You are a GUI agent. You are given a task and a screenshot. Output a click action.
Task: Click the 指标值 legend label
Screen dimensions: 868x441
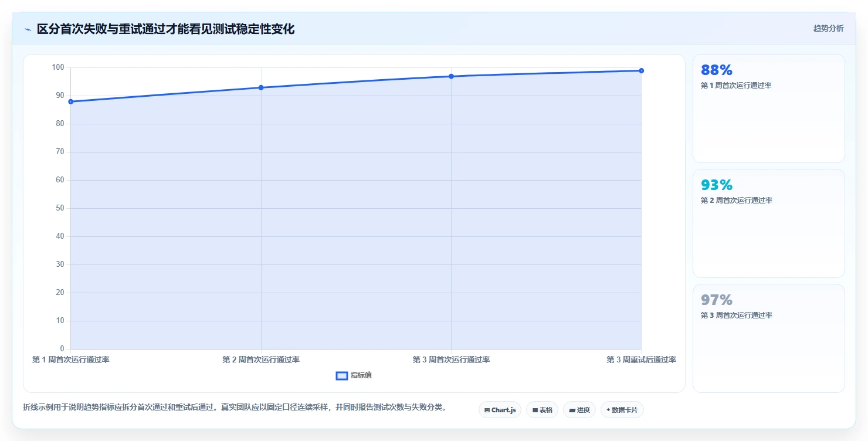(x=361, y=375)
